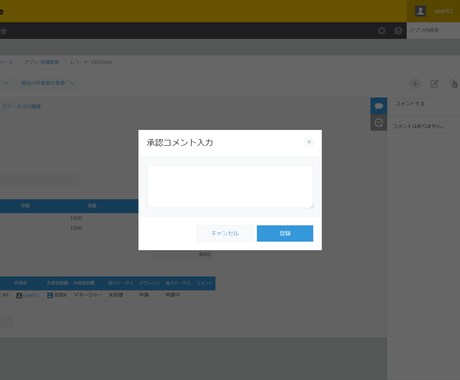Image resolution: width=460 pixels, height=380 pixels.
Task: Click the アプリ内検索 search field
Action: (x=433, y=30)
